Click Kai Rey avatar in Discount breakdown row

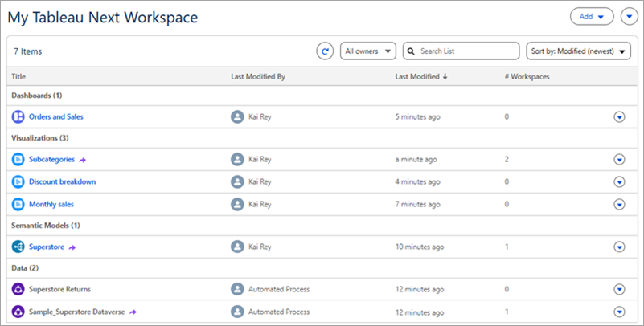pos(237,182)
